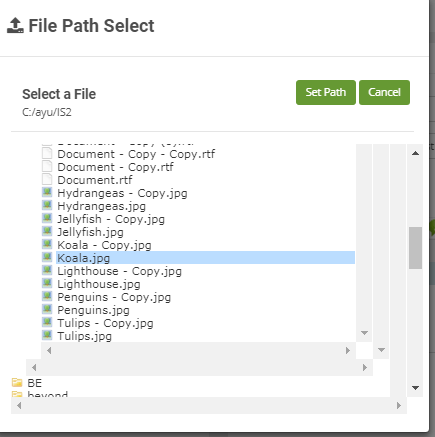Screen dimensions: 435x437
Task: Click the image icon next to Jellyfish.jpg
Action: click(47, 232)
